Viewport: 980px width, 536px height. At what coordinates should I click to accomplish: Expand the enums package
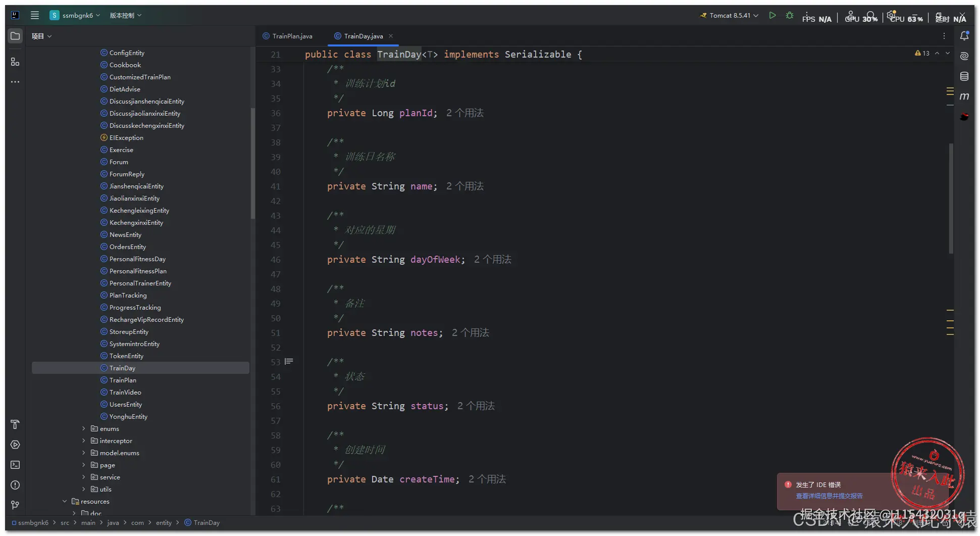click(84, 428)
